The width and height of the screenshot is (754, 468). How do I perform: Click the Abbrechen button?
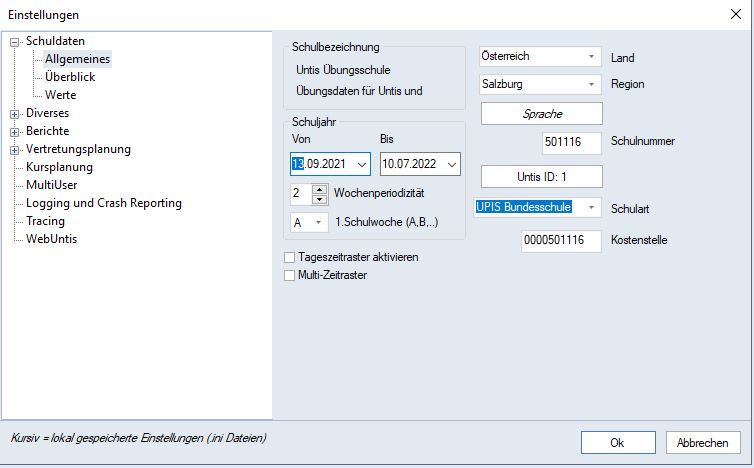702,442
